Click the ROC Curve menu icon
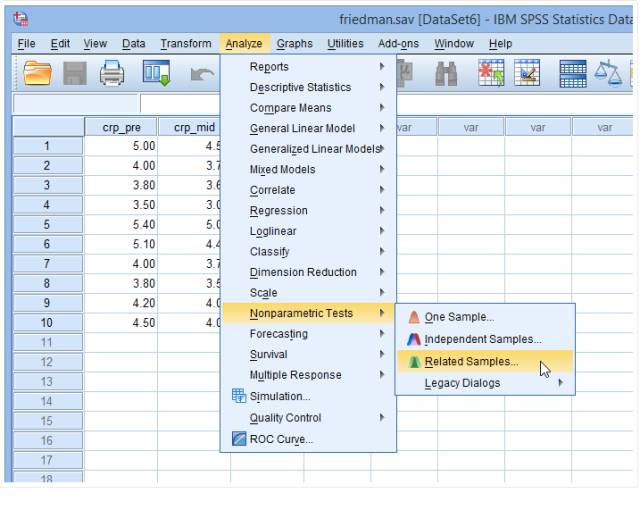640x510 pixels. coord(239,439)
